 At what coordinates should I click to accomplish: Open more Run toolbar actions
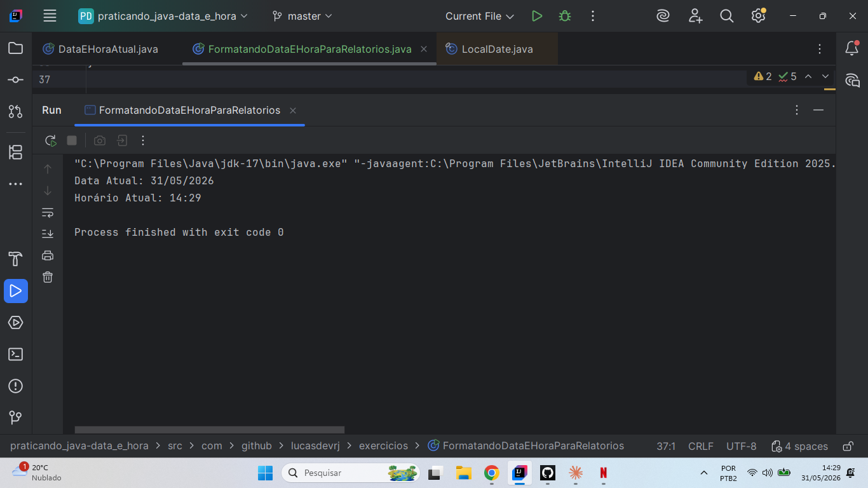[143, 140]
